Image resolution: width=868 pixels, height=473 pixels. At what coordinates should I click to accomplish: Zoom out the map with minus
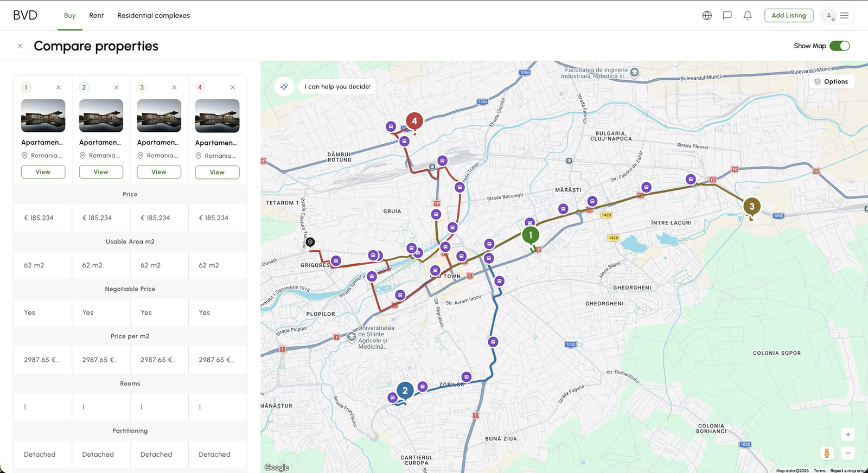(848, 453)
